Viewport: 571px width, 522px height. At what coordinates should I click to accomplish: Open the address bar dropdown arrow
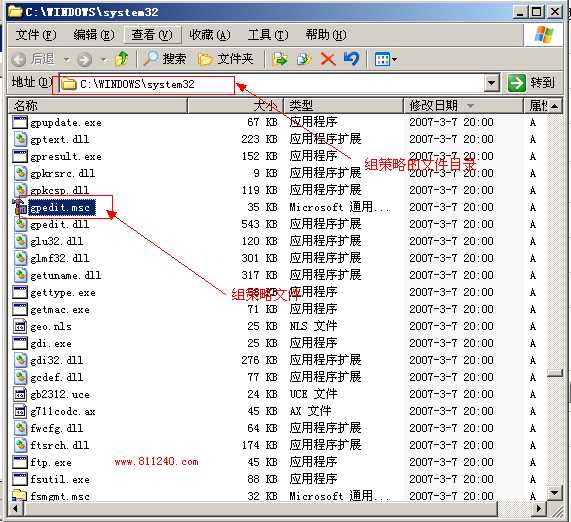pyautogui.click(x=491, y=84)
